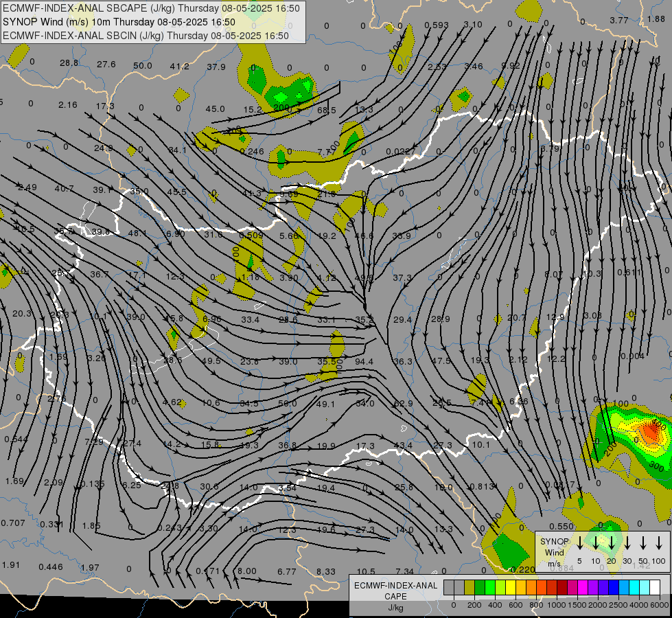Click the map value 34.1
Screen dimensions: 672x618
tap(177, 150)
